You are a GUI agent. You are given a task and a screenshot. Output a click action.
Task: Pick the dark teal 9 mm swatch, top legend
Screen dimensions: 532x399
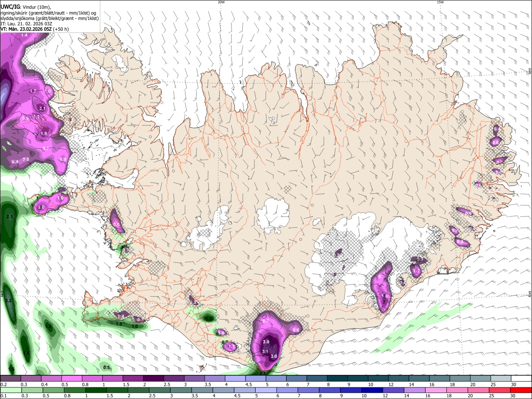[358, 379]
